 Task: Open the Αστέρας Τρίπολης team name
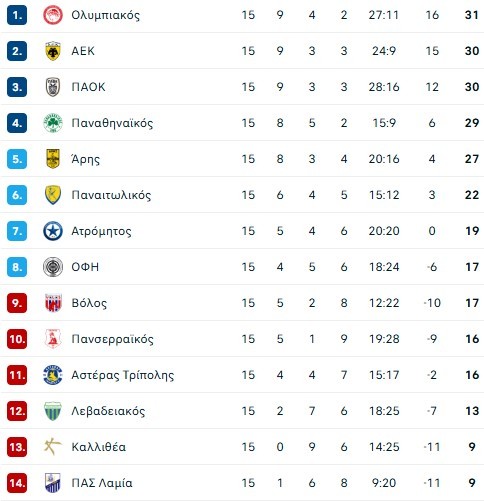pos(123,375)
